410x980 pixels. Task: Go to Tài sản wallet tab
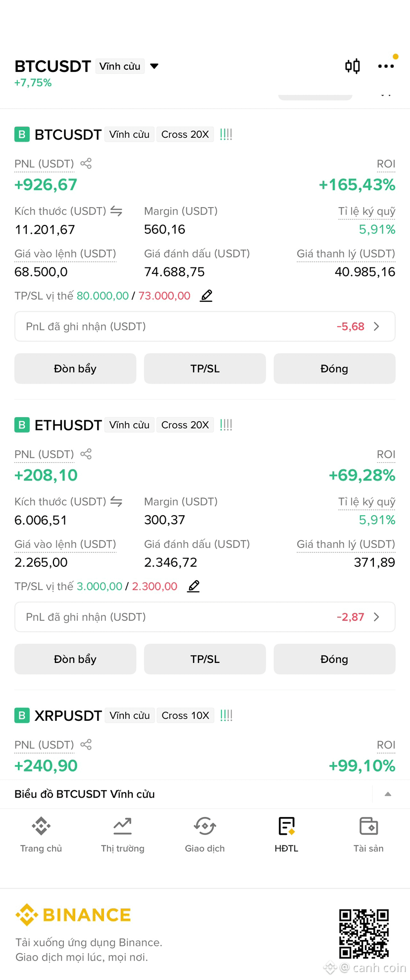point(368,834)
